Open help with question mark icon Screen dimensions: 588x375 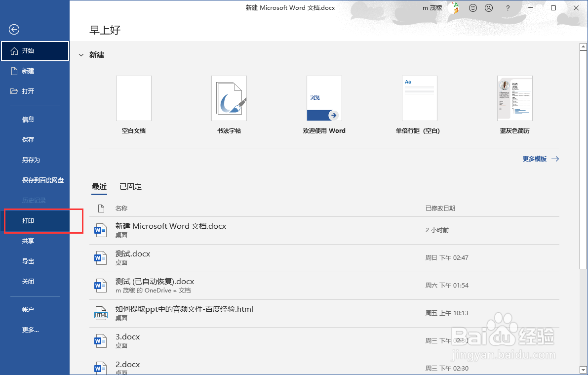[508, 8]
